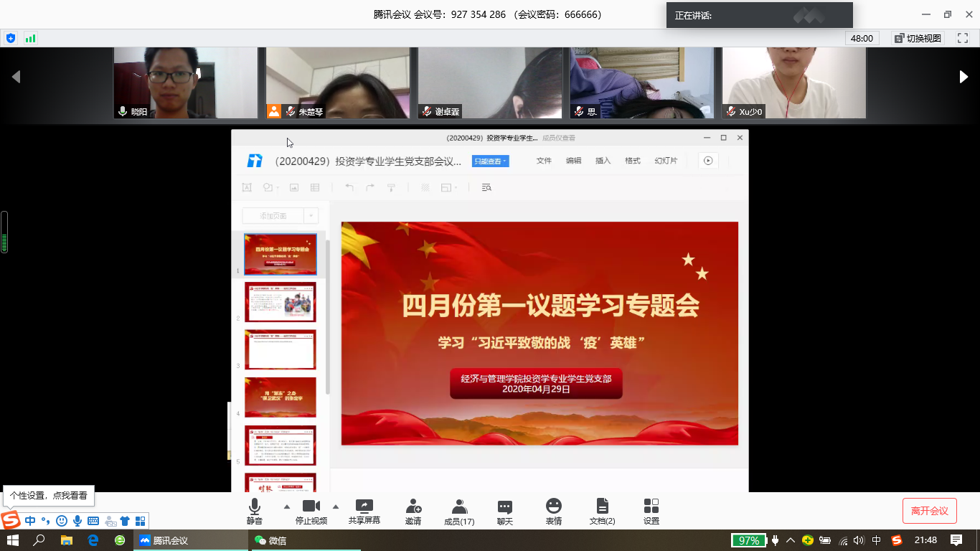Stop camera with 停止视频 button

[311, 511]
